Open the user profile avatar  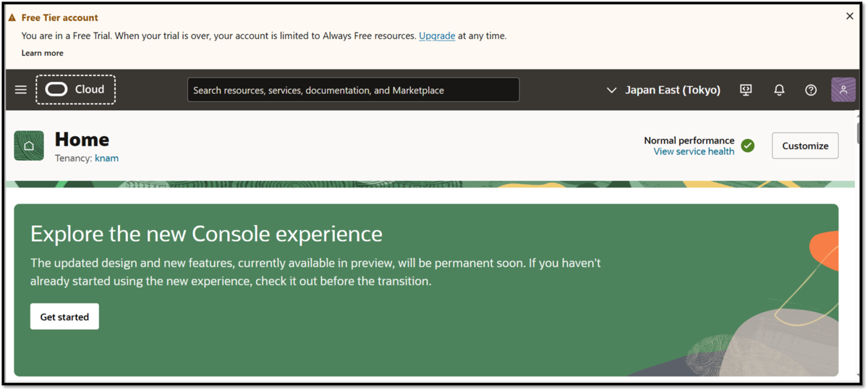point(843,90)
